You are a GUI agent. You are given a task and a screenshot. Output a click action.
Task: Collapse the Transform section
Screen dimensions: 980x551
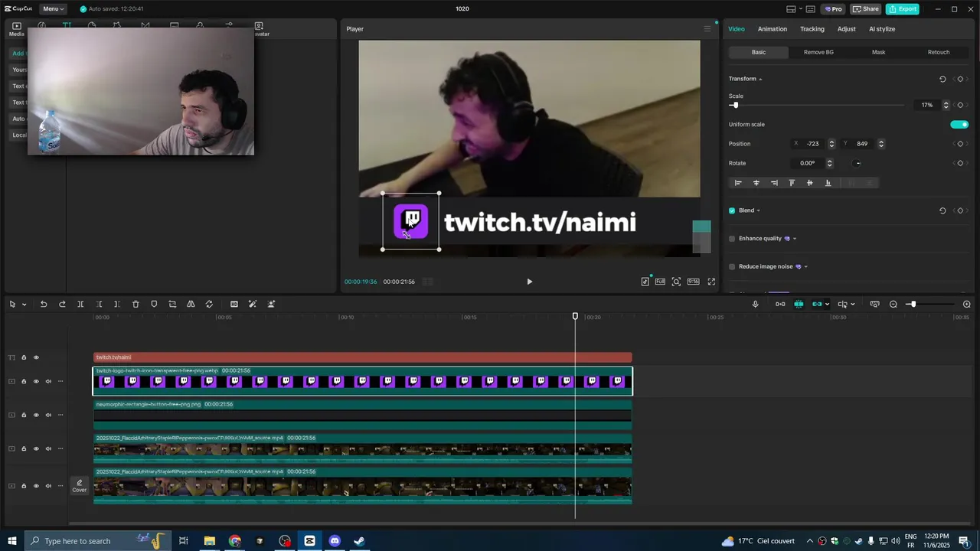(760, 79)
